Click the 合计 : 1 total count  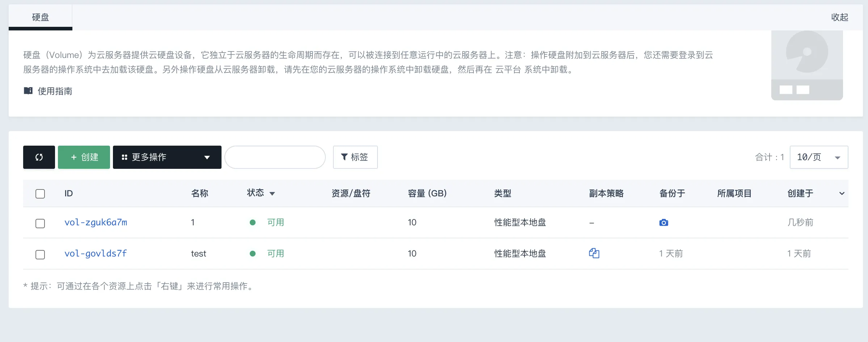point(770,157)
